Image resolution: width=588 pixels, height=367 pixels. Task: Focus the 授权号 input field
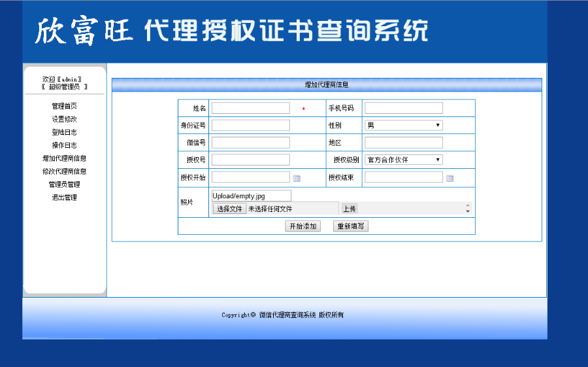click(x=250, y=160)
